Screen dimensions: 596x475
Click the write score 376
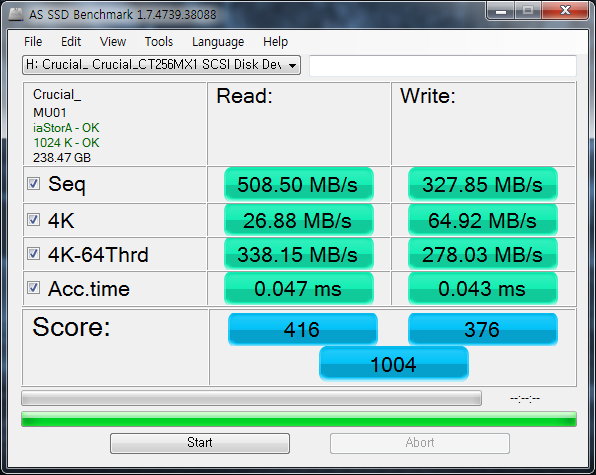point(483,329)
